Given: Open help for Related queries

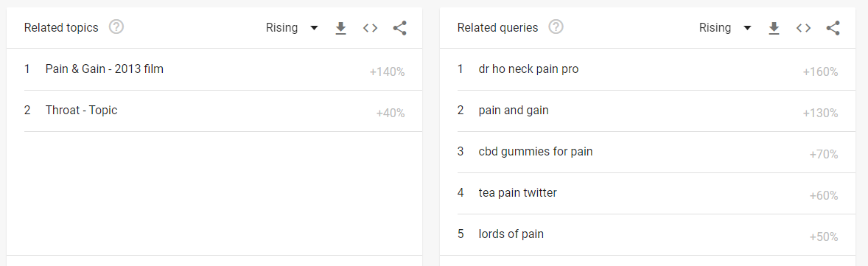Looking at the screenshot, I should coord(556,27).
